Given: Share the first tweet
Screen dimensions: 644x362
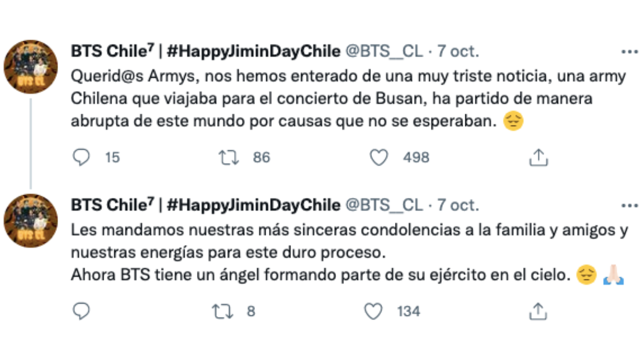Looking at the screenshot, I should coord(538,156).
